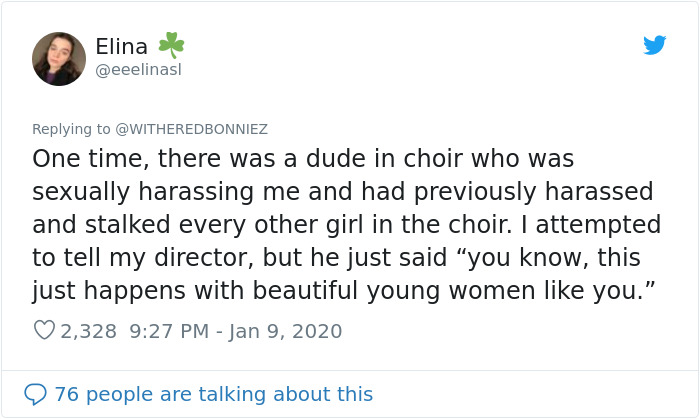Click the 2,328 likes count
The image size is (700, 419).
[x=90, y=331]
